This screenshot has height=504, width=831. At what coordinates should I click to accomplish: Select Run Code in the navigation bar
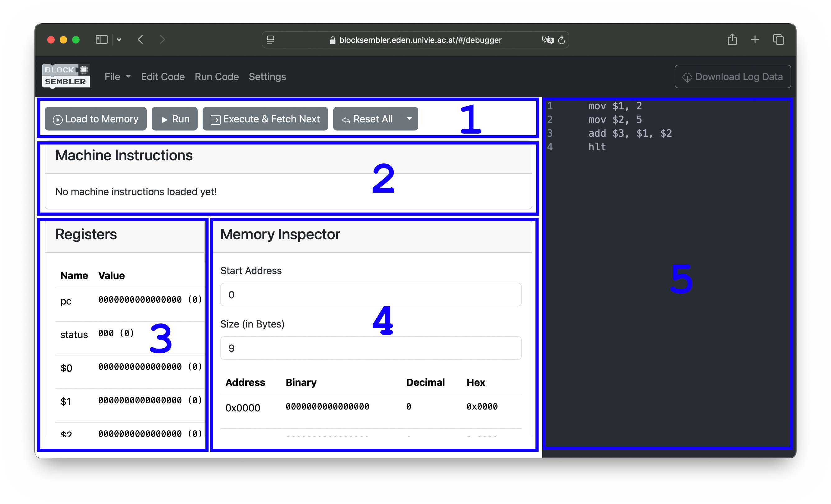[217, 76]
